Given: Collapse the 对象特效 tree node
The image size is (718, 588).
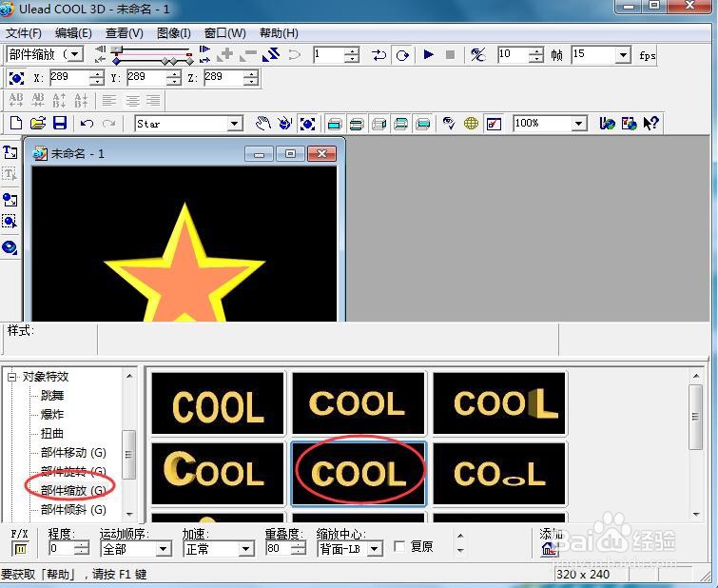Looking at the screenshot, I should pyautogui.click(x=12, y=377).
